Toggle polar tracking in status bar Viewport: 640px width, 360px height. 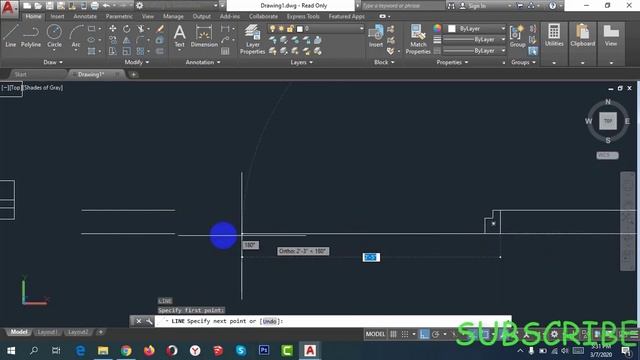click(x=436, y=334)
